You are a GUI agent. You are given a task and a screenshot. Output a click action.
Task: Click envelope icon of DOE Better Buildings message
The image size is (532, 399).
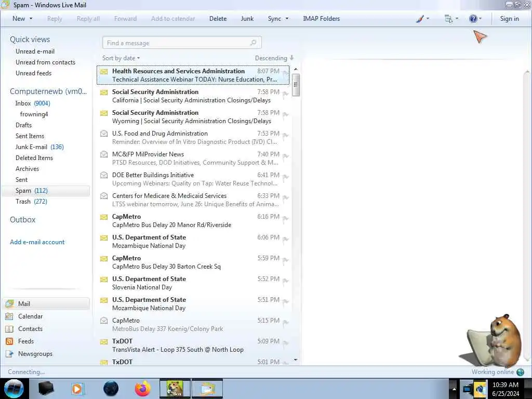104,175
